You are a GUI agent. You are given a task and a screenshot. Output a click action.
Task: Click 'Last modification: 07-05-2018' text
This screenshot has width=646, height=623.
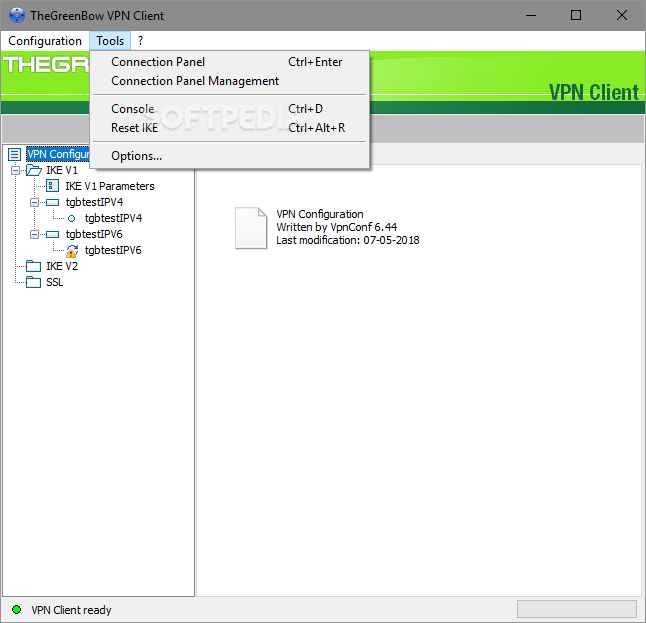(348, 240)
